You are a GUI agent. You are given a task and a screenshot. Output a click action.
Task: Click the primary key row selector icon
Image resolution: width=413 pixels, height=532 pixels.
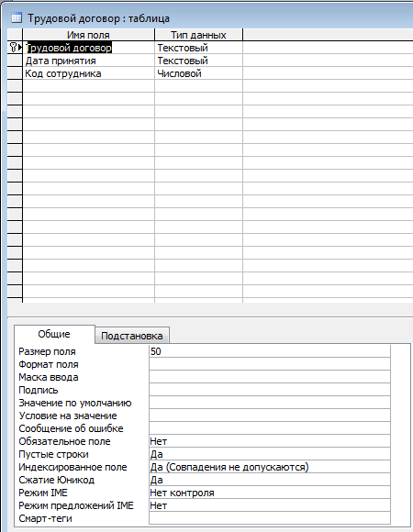(15, 48)
